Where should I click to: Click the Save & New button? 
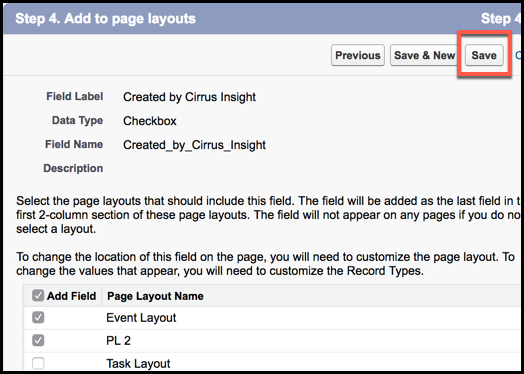click(424, 55)
